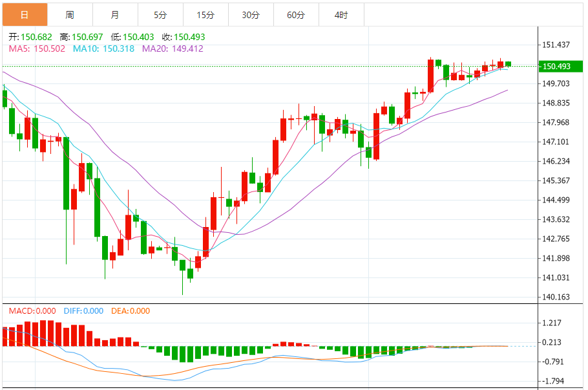Click the green 150.493 current price tag
The height and width of the screenshot is (390, 588).
[x=561, y=67]
